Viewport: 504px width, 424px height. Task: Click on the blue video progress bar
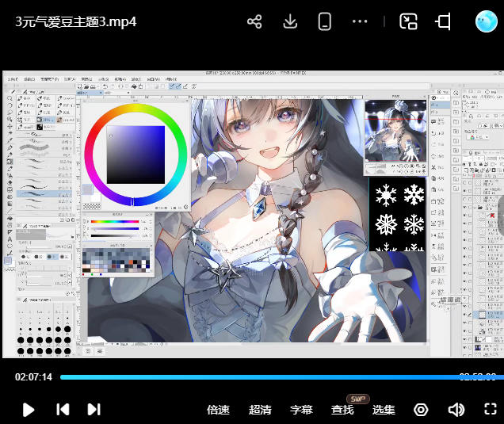tap(282, 377)
